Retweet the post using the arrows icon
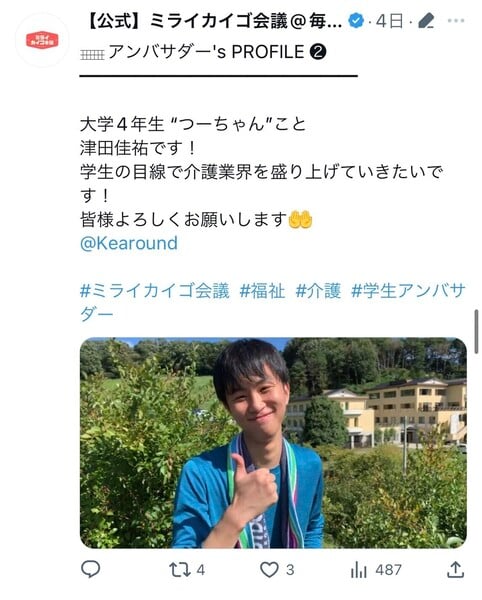This screenshot has width=482, height=600. tap(180, 570)
